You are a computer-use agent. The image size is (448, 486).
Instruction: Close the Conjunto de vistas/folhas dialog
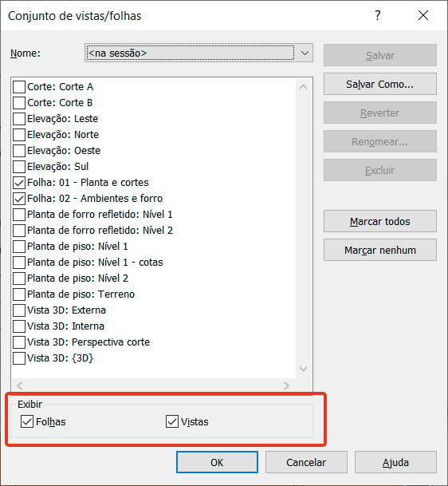pos(423,15)
